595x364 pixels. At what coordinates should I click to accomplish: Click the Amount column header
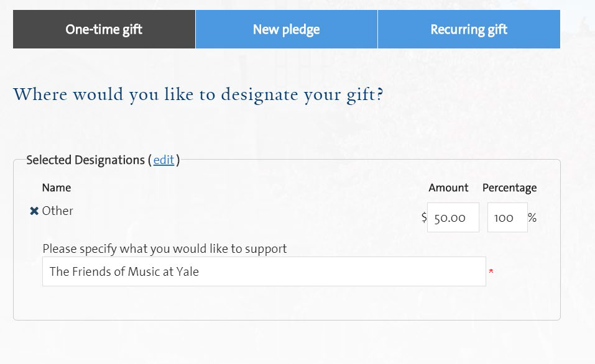[448, 188]
